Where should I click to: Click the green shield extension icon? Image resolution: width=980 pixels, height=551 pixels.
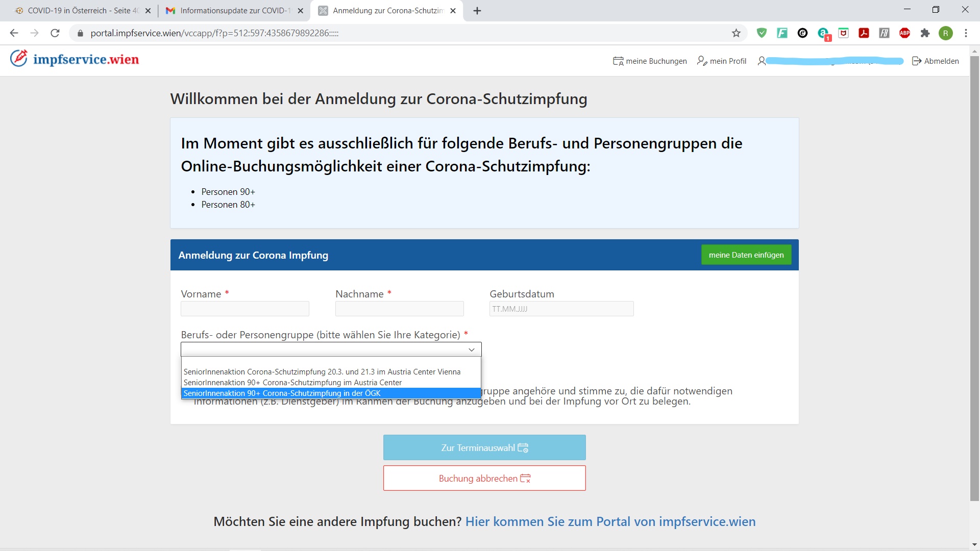point(762,33)
